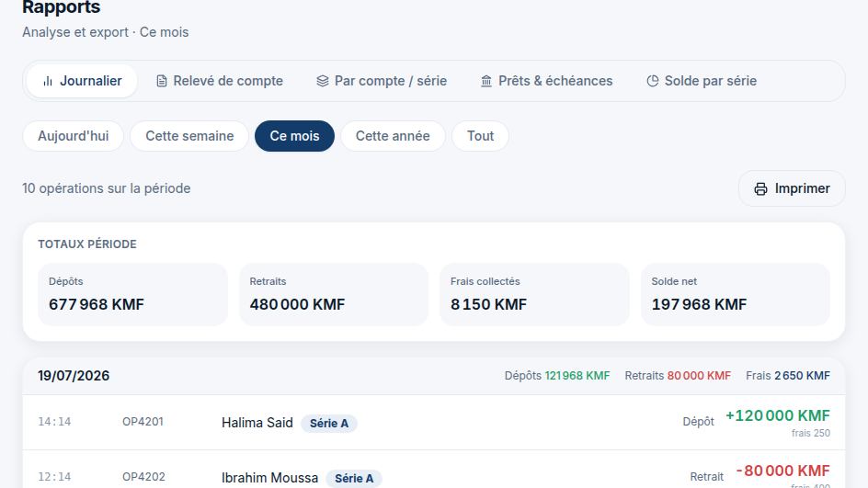Select the Tout period filter
The width and height of the screenshot is (868, 488).
tap(480, 136)
